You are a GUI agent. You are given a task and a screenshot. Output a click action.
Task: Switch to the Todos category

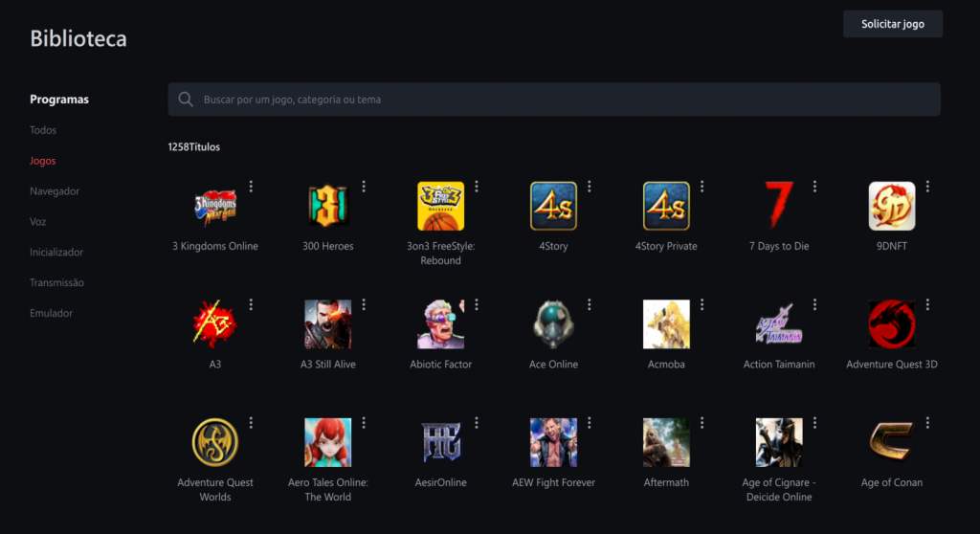coord(43,130)
